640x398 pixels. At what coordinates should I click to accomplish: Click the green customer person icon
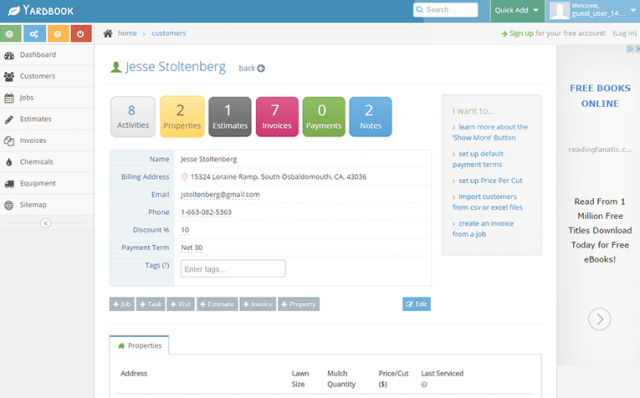click(116, 67)
